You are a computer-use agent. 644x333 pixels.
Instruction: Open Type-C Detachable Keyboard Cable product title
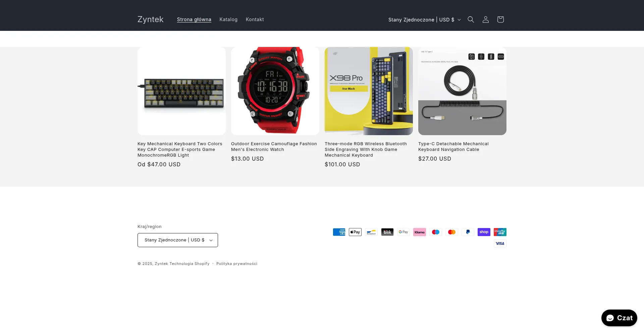(453, 147)
